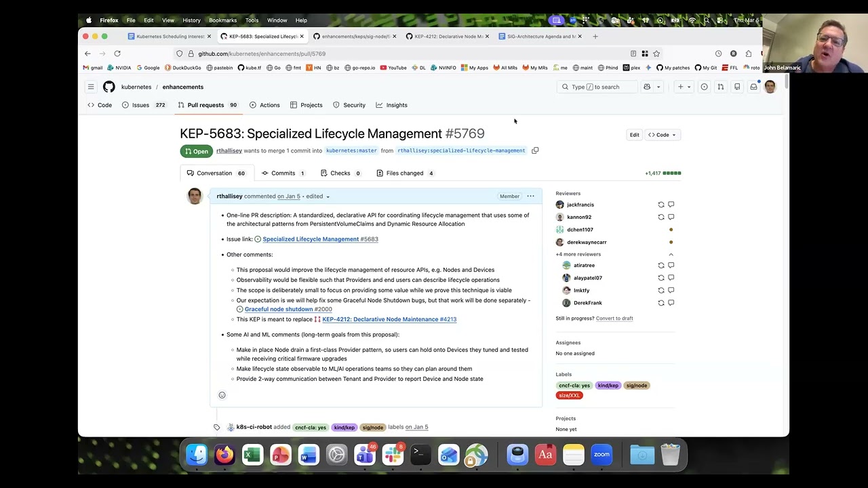Open KEP-4212 Declarative Node Maintenance #4213 link
868x488 pixels.
point(389,319)
